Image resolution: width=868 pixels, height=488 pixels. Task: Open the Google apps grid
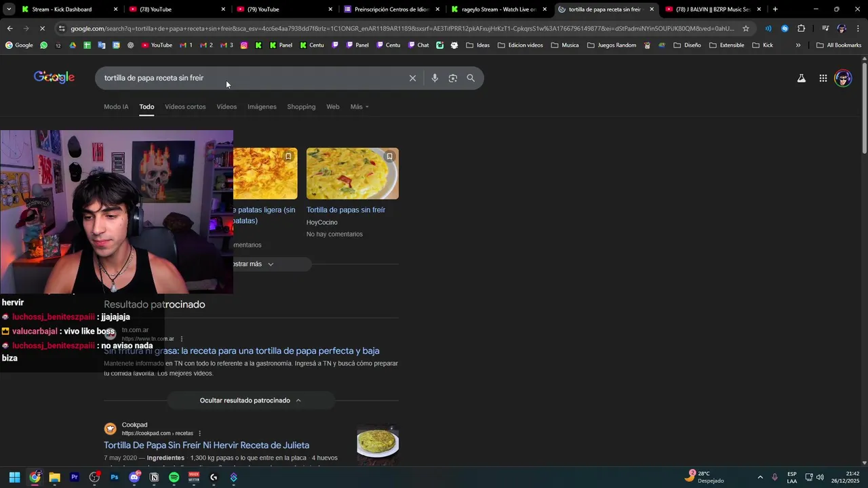click(x=823, y=78)
